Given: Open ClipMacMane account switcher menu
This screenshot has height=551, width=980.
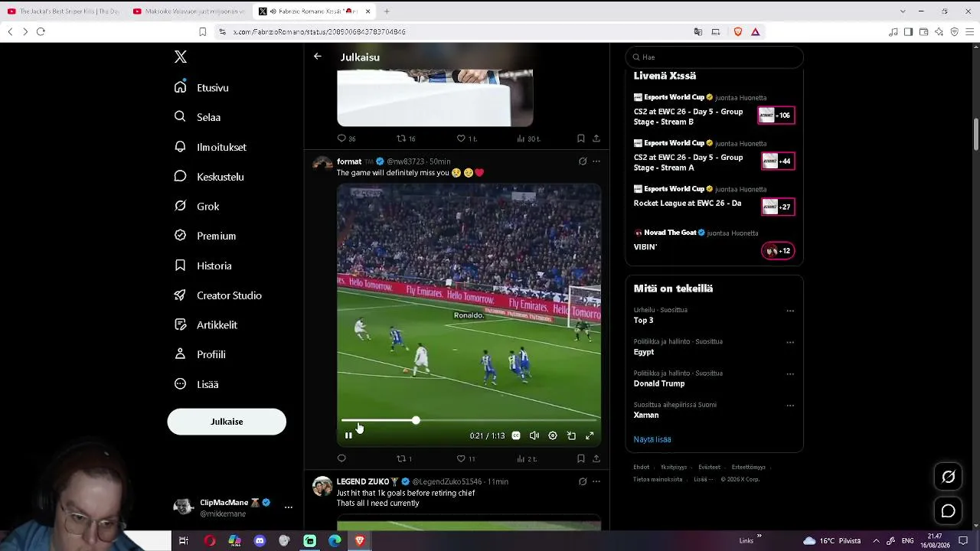Looking at the screenshot, I should [x=289, y=507].
